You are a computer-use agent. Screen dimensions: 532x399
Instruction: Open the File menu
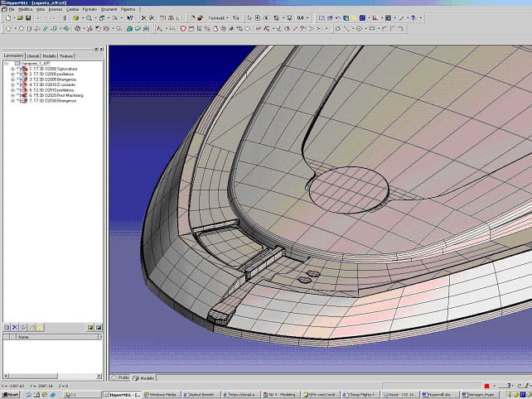[x=12, y=9]
